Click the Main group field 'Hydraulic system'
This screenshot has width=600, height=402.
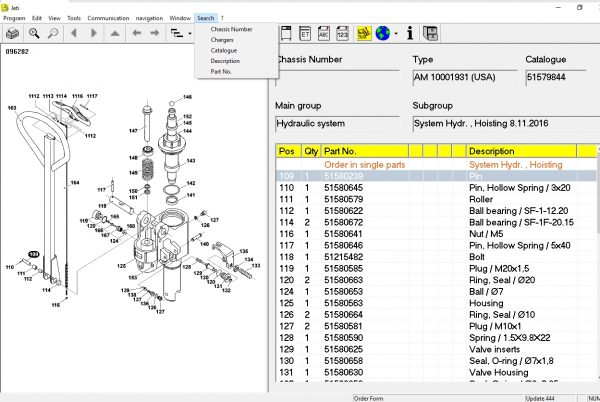[x=337, y=124]
